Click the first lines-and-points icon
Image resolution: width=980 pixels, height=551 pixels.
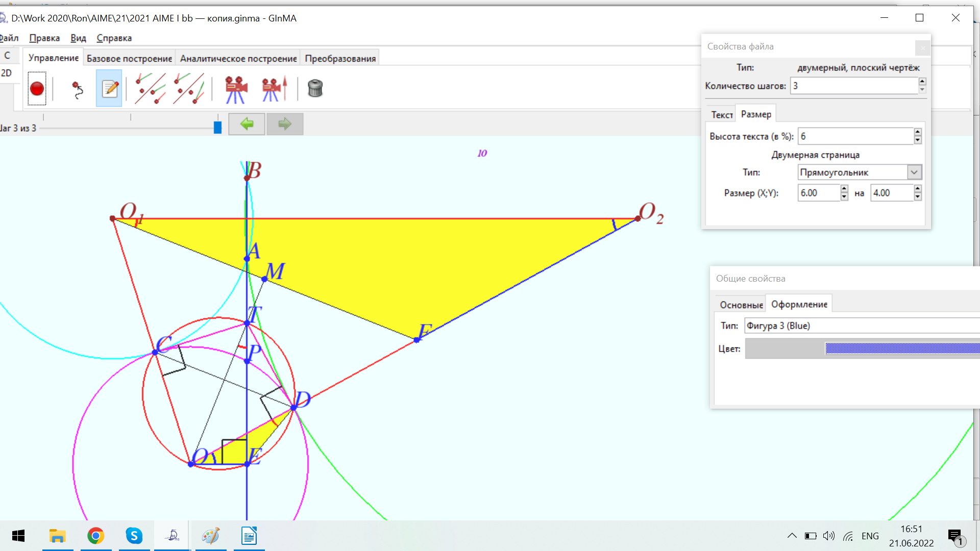click(x=150, y=89)
